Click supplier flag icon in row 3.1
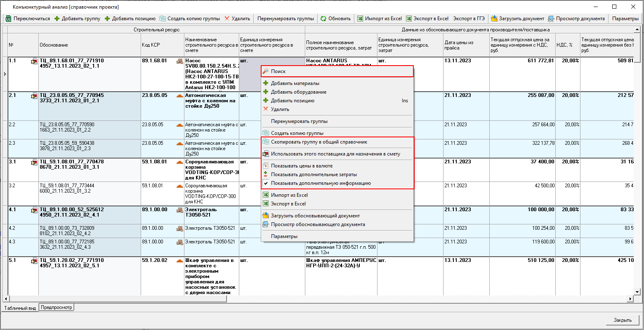 coord(34,163)
